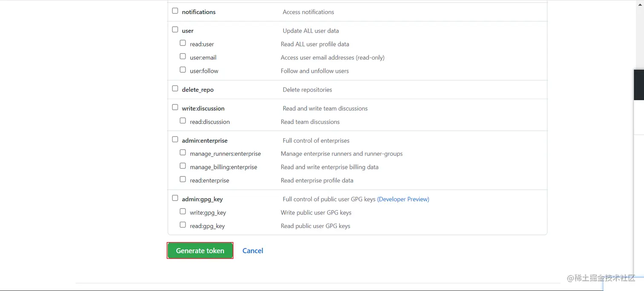Image resolution: width=644 pixels, height=291 pixels.
Task: Toggle the user:follow checkbox
Action: point(183,70)
